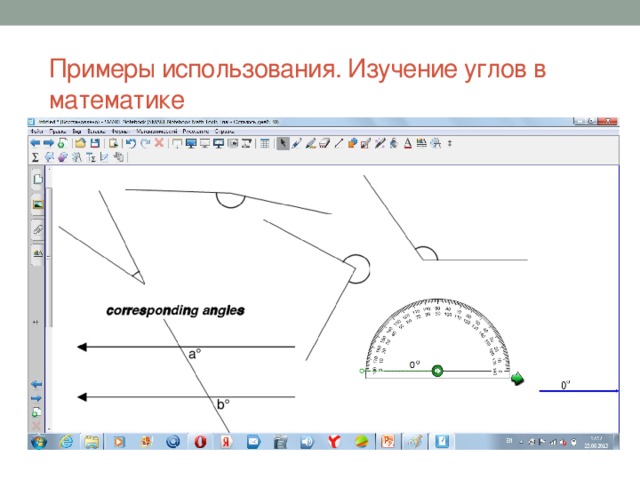Click the Windows Start button
Screen dimensions: 640x480
[x=36, y=441]
